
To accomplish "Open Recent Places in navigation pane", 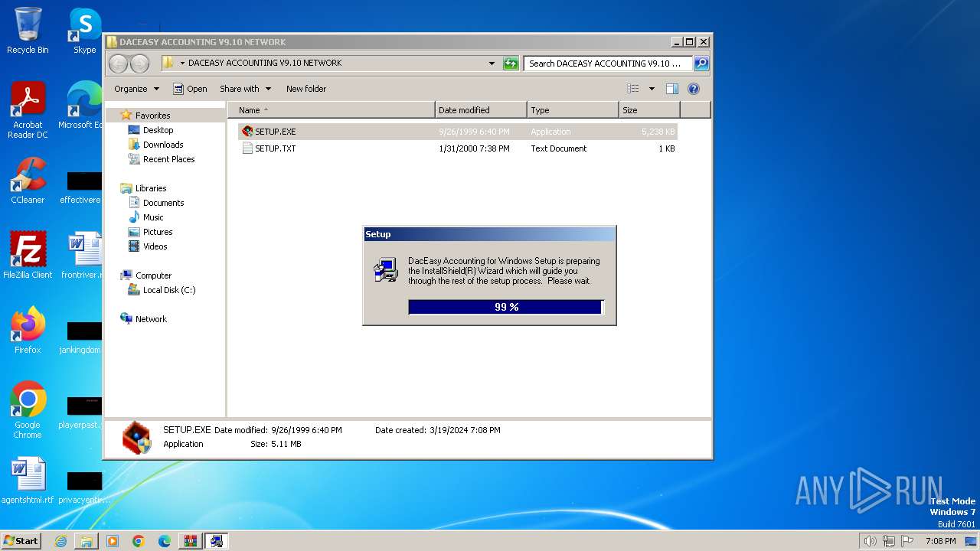I will point(168,159).
